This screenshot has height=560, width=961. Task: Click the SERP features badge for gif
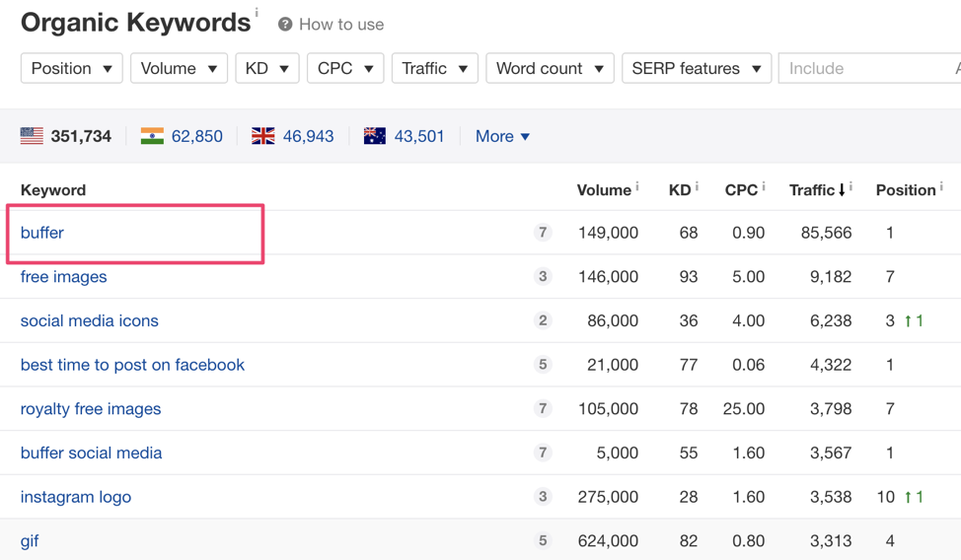[x=543, y=541]
